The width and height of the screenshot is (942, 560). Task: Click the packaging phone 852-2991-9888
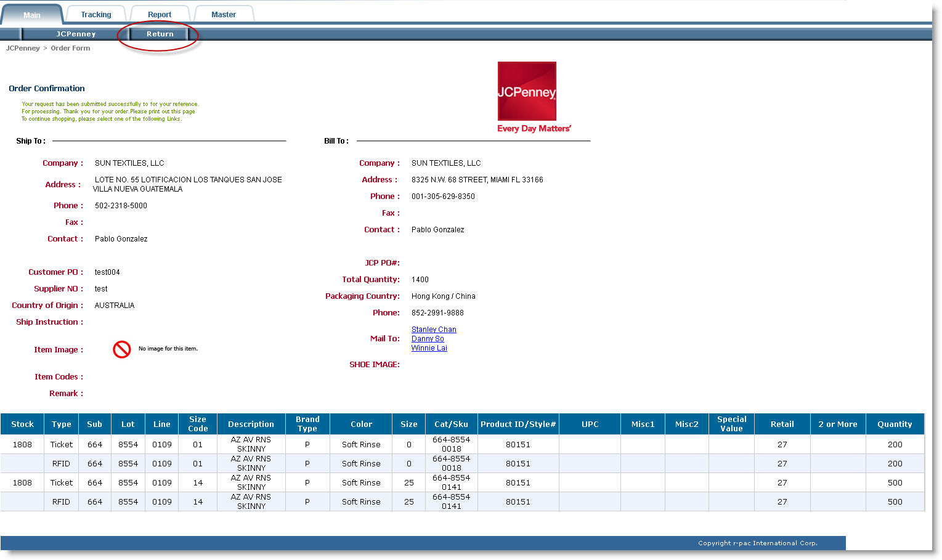pyautogui.click(x=437, y=312)
